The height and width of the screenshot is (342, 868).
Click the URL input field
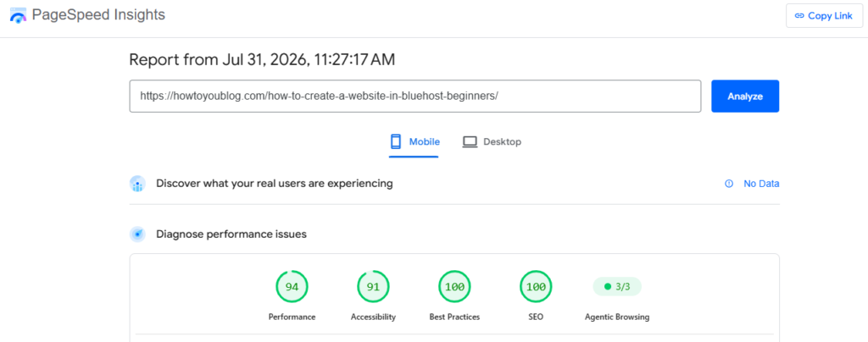pyautogui.click(x=415, y=97)
